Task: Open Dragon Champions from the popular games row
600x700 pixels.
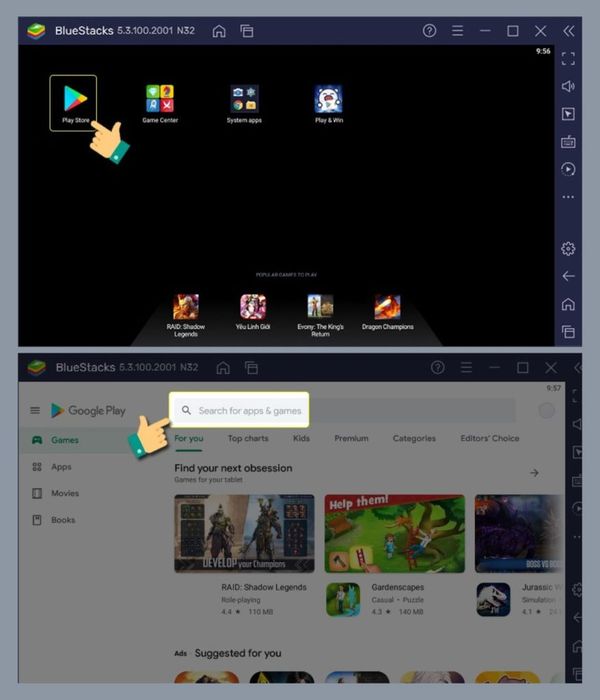Action: tap(387, 306)
